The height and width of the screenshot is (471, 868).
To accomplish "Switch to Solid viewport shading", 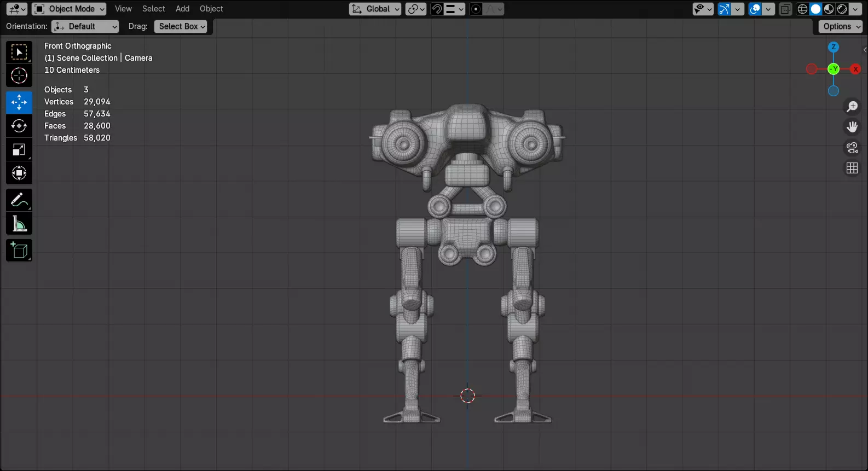I will 816,9.
